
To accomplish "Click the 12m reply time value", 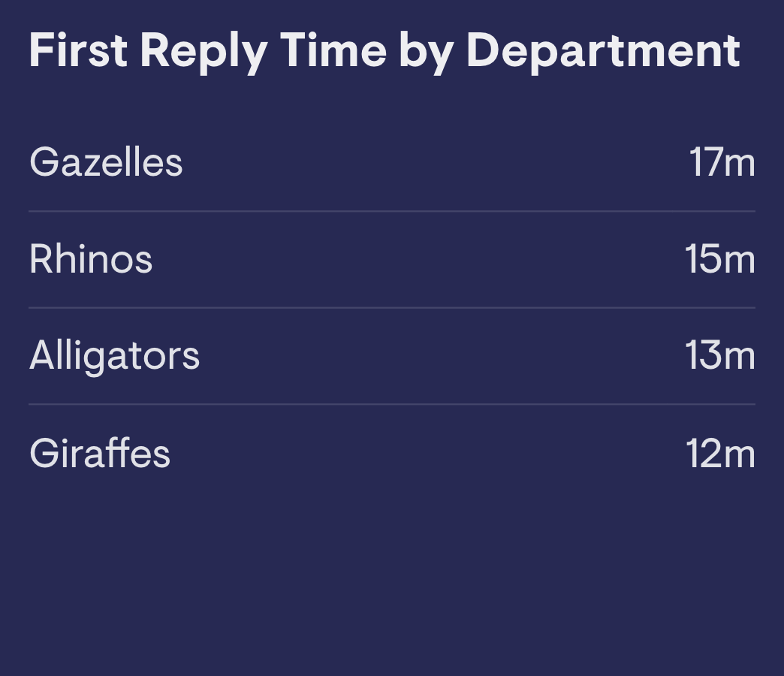I will 721,453.
